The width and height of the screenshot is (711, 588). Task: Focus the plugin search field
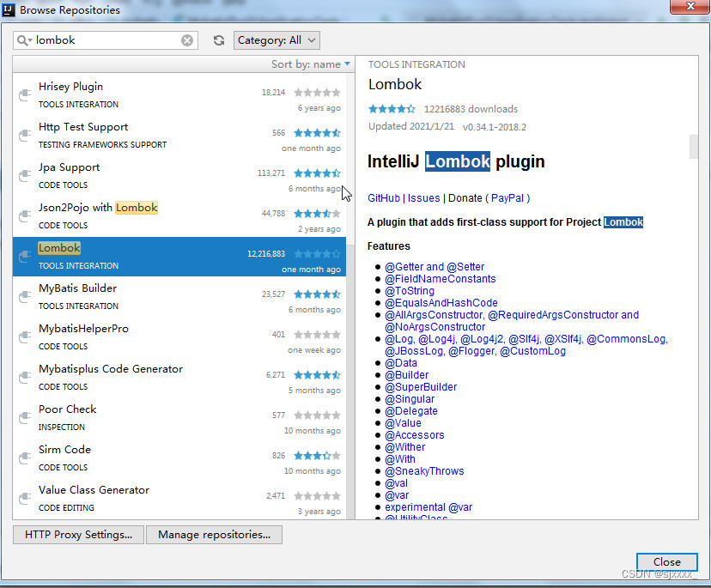click(x=106, y=40)
